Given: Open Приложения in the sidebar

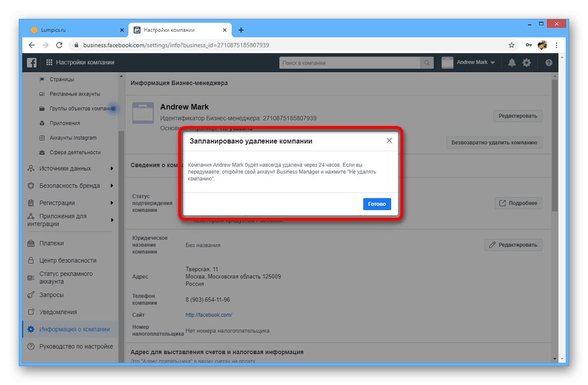Looking at the screenshot, I should tap(65, 123).
